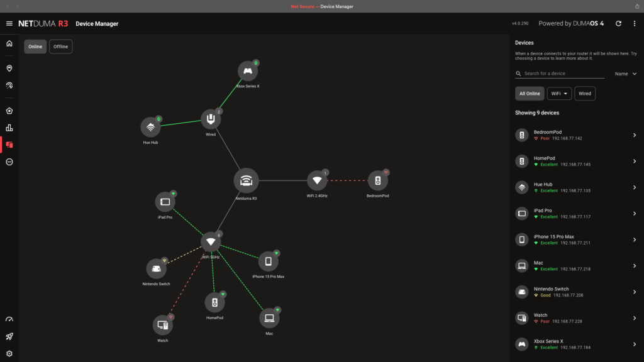
Task: Select the Xbox Series X node on the map
Action: pyautogui.click(x=248, y=71)
